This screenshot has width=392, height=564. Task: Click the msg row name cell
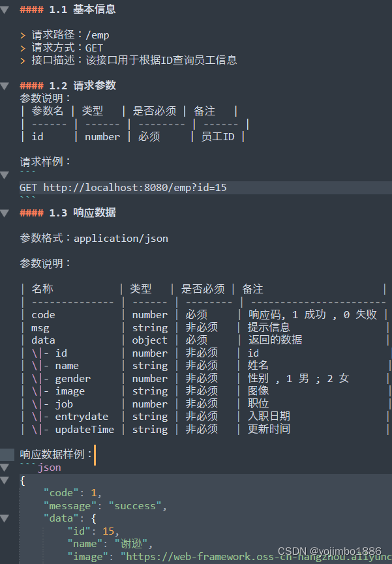(x=40, y=328)
